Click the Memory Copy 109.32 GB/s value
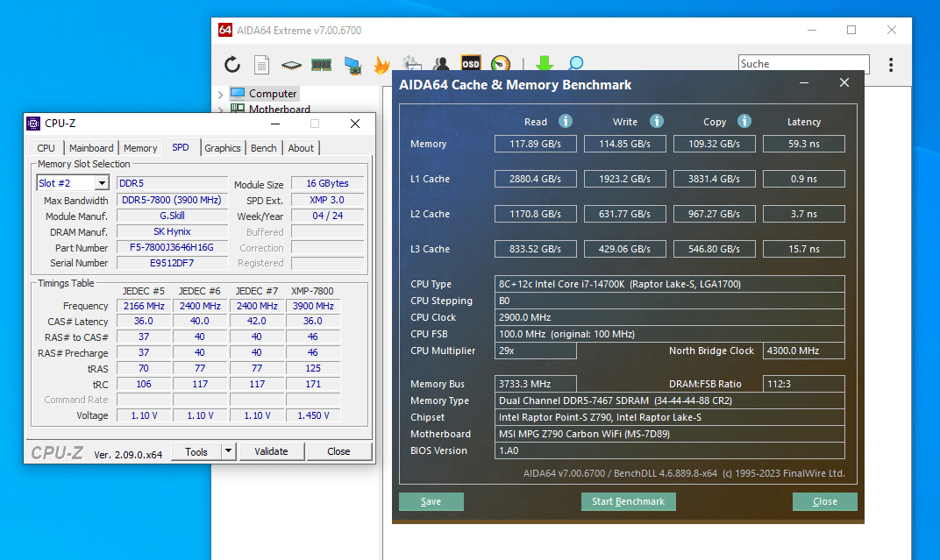The image size is (940, 560). [x=714, y=144]
